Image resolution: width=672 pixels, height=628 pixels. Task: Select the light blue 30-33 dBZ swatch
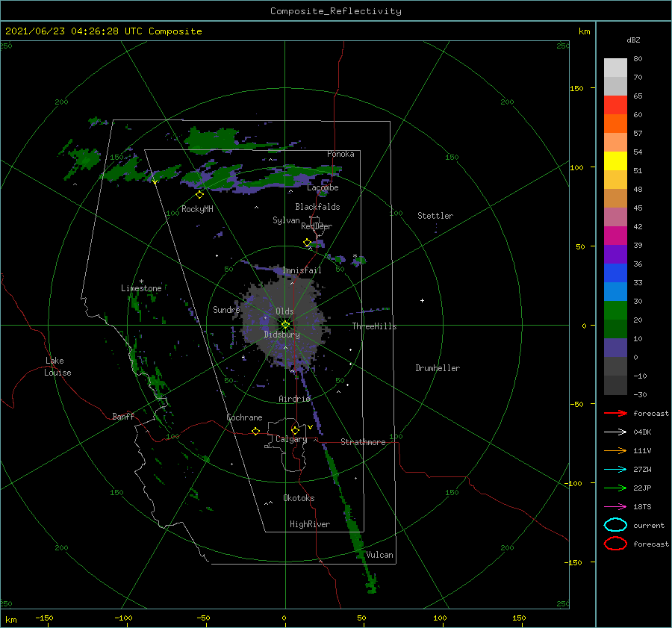point(615,292)
